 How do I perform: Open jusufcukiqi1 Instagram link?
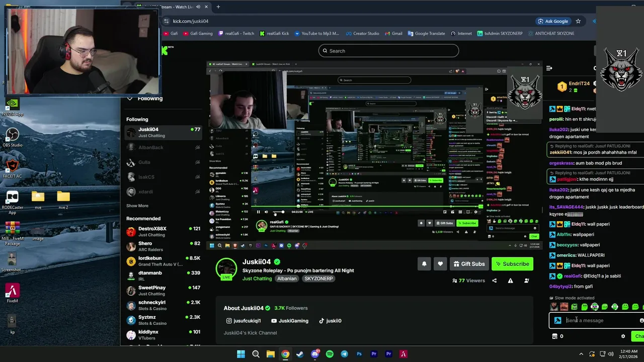(x=244, y=321)
